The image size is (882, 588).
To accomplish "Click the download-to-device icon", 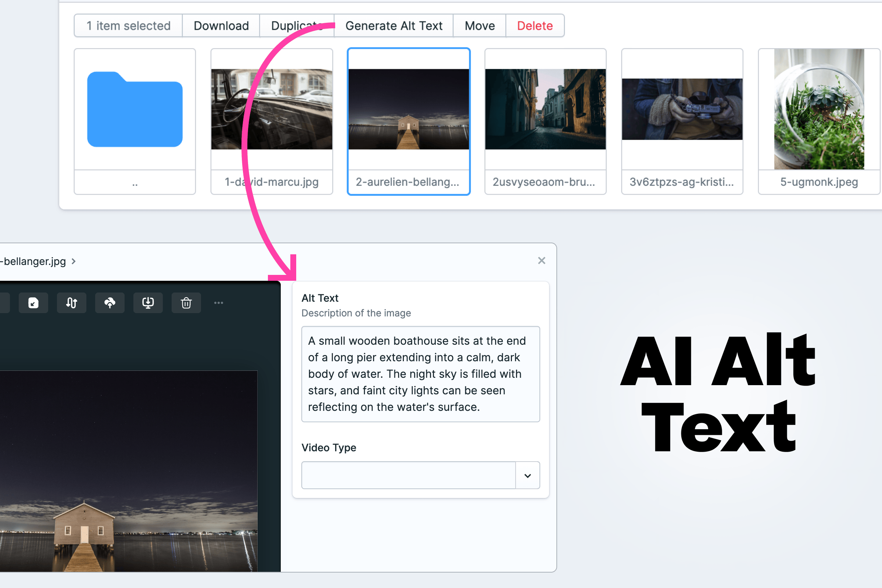I will click(148, 302).
